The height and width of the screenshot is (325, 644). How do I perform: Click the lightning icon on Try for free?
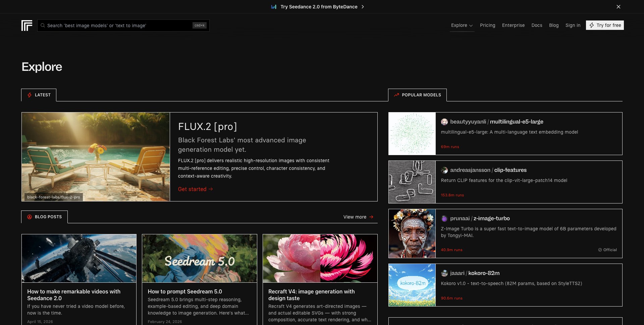pyautogui.click(x=592, y=25)
